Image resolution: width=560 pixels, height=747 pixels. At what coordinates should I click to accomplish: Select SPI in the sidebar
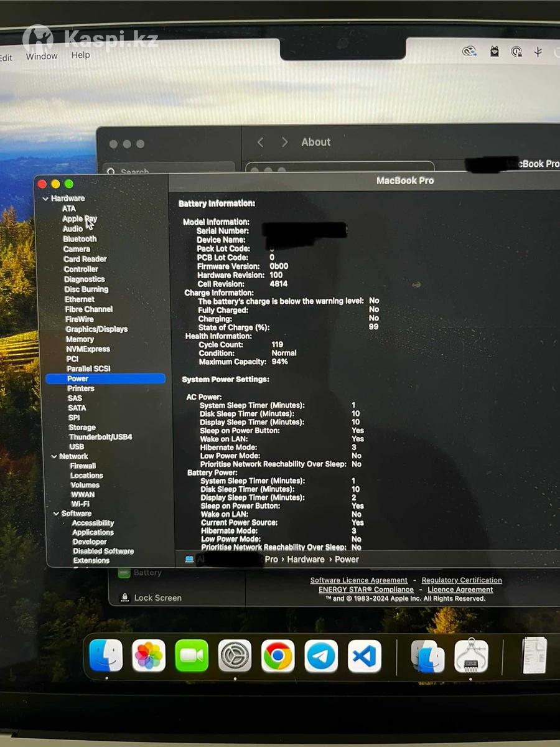[74, 418]
